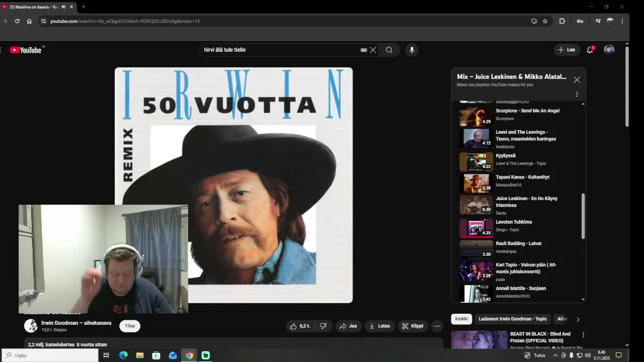Viewport: 644px width, 362px height.
Task: Open Task View in taskbar
Action: point(106,355)
